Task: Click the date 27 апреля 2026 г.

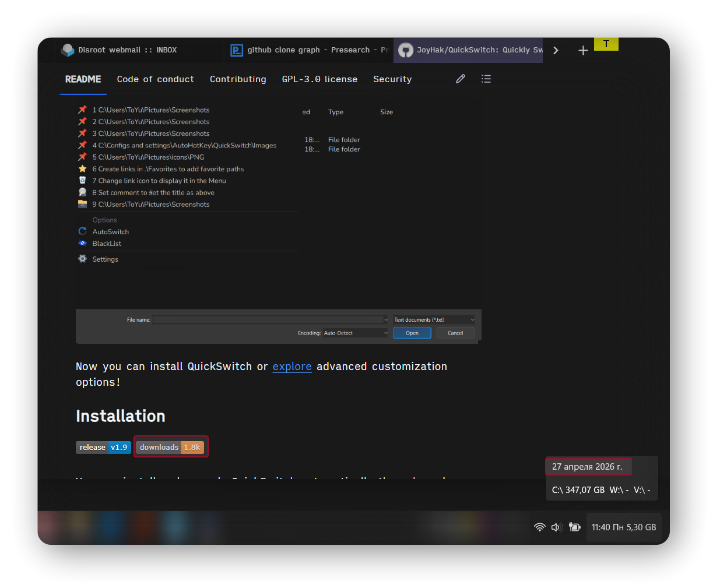Action: coord(588,467)
